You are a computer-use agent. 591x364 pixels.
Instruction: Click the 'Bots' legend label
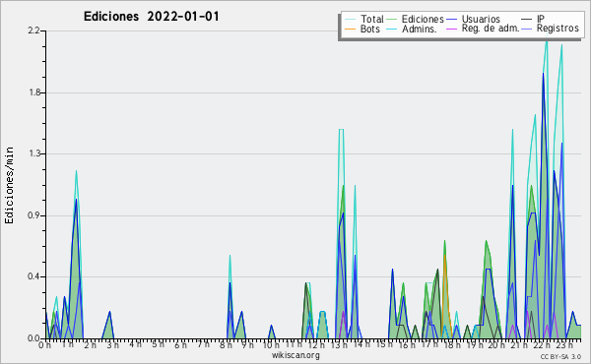pyautogui.click(x=369, y=29)
